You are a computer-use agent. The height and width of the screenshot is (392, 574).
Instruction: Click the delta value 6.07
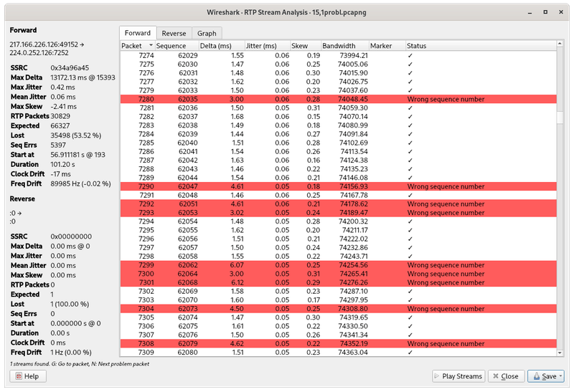[237, 265]
